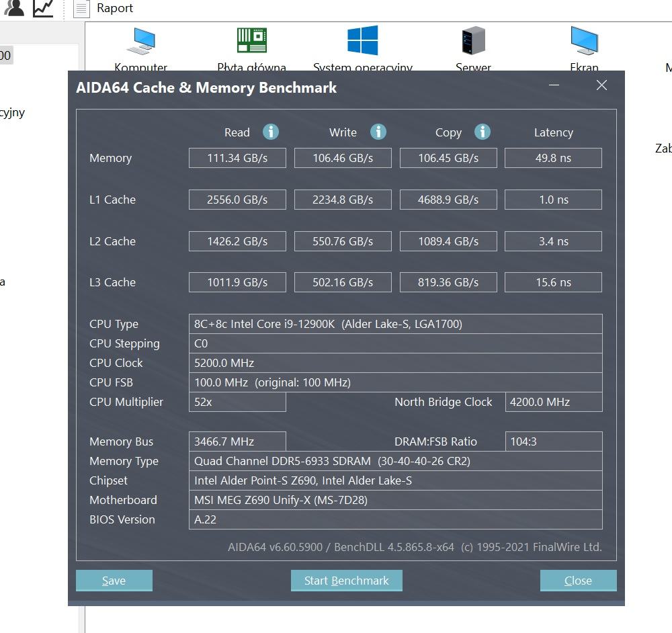Click the Copy info icon
The image size is (672, 633).
(x=482, y=132)
